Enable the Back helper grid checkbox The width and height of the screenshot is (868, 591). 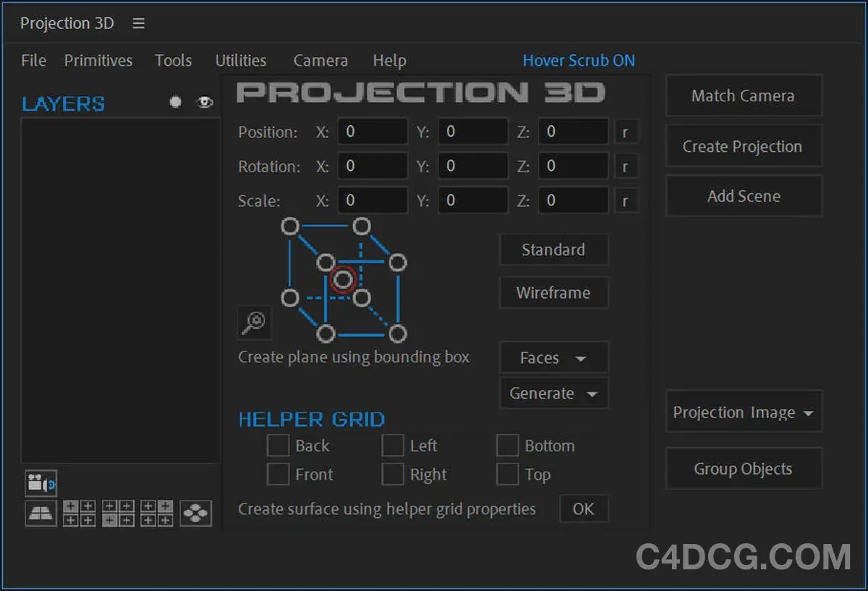coord(278,446)
